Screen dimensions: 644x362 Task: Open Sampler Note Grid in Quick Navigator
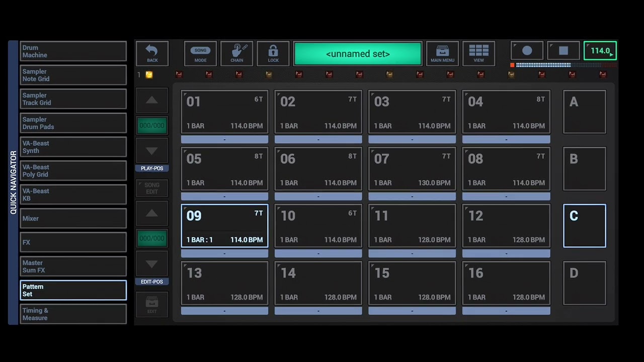click(73, 75)
